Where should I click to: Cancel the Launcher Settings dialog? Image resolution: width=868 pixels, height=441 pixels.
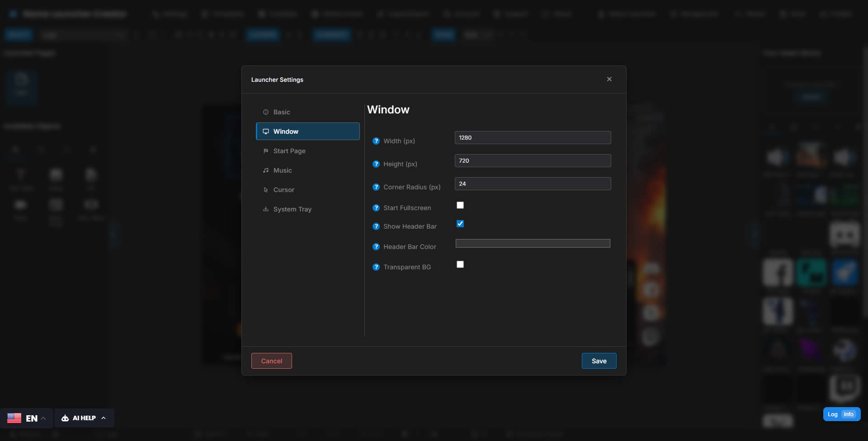(x=271, y=361)
